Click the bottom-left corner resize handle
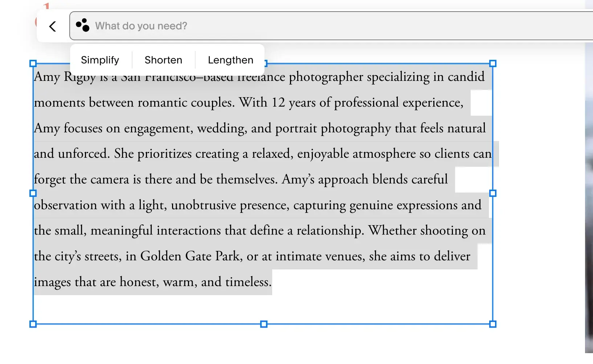The width and height of the screenshot is (593, 364). click(x=33, y=324)
